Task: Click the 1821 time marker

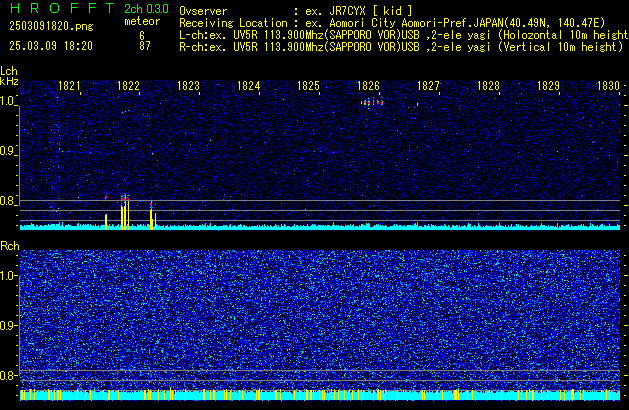Action: click(69, 86)
